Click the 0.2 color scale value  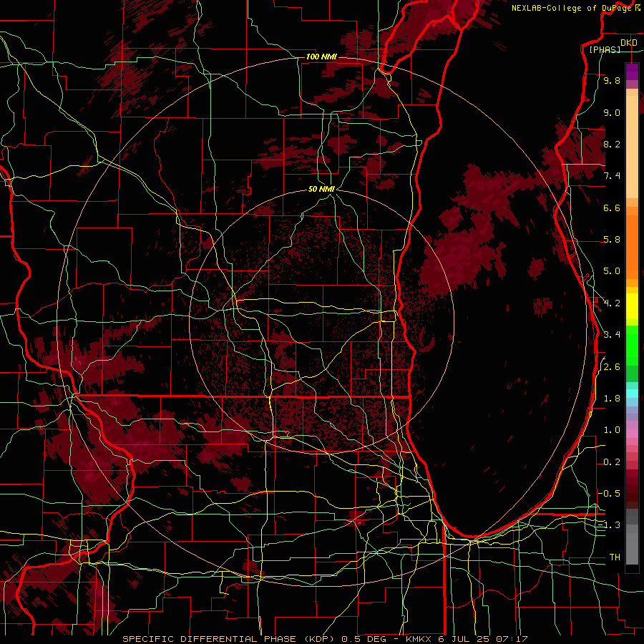[612, 462]
